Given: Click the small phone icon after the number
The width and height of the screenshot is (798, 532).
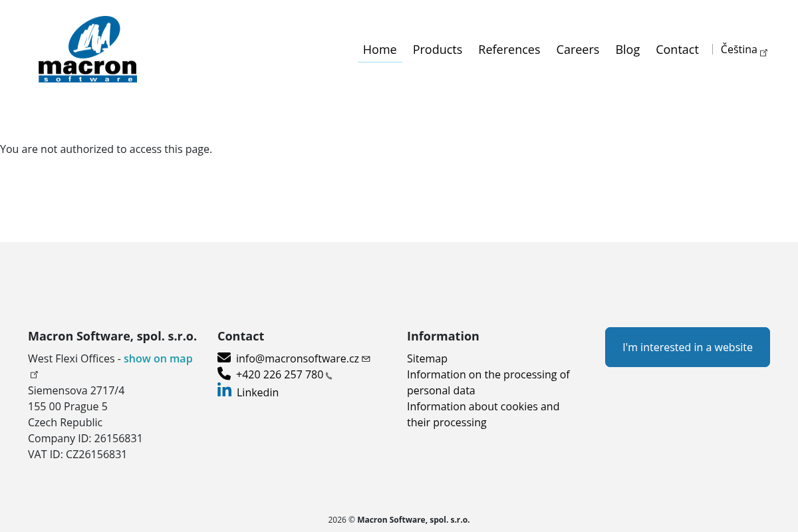Looking at the screenshot, I should coord(329,376).
